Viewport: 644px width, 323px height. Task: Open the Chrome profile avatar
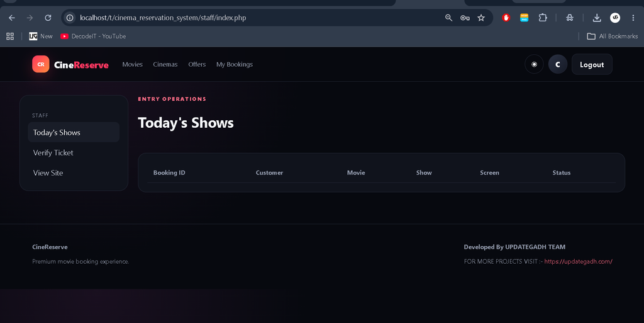tap(615, 18)
